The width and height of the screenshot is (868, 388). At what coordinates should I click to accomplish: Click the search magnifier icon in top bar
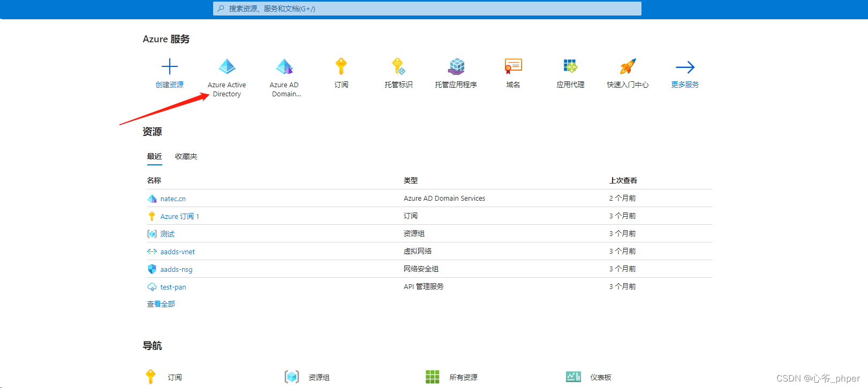click(221, 9)
